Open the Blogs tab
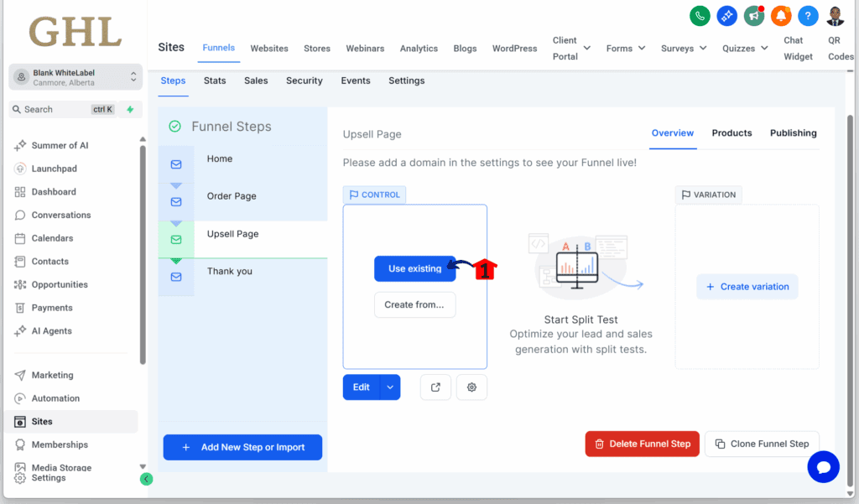The image size is (859, 504). coord(465,48)
